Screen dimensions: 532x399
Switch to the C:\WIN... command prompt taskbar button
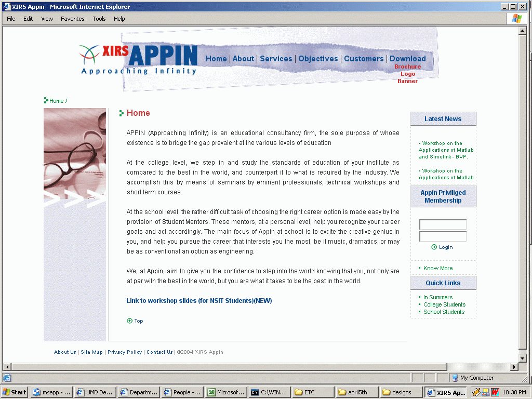click(x=270, y=392)
